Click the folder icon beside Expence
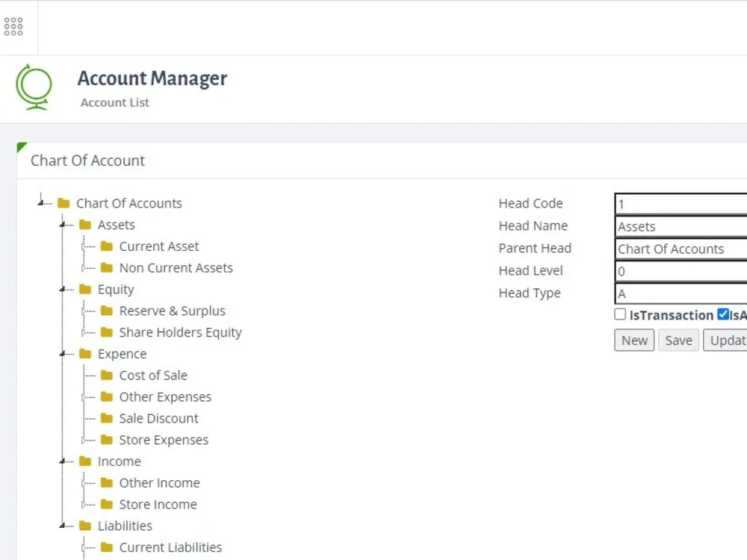The width and height of the screenshot is (747, 560). (84, 354)
